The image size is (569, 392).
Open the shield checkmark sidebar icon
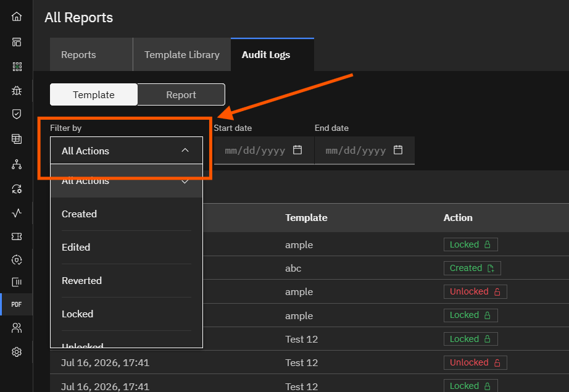pyautogui.click(x=16, y=114)
